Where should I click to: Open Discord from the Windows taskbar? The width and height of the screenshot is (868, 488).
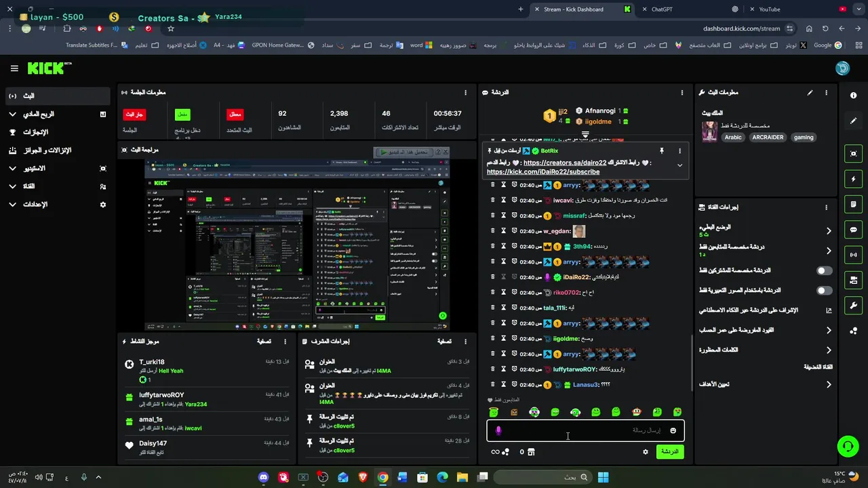[x=263, y=477]
